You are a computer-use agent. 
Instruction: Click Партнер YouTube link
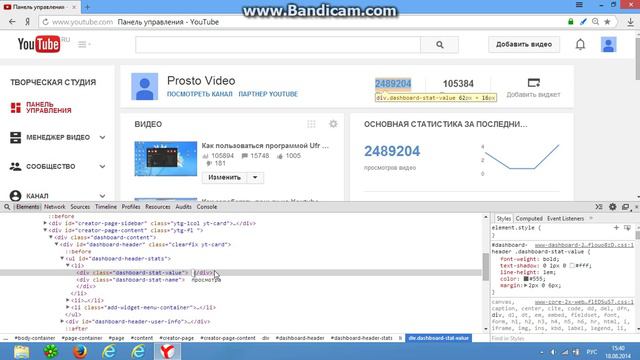point(268,94)
